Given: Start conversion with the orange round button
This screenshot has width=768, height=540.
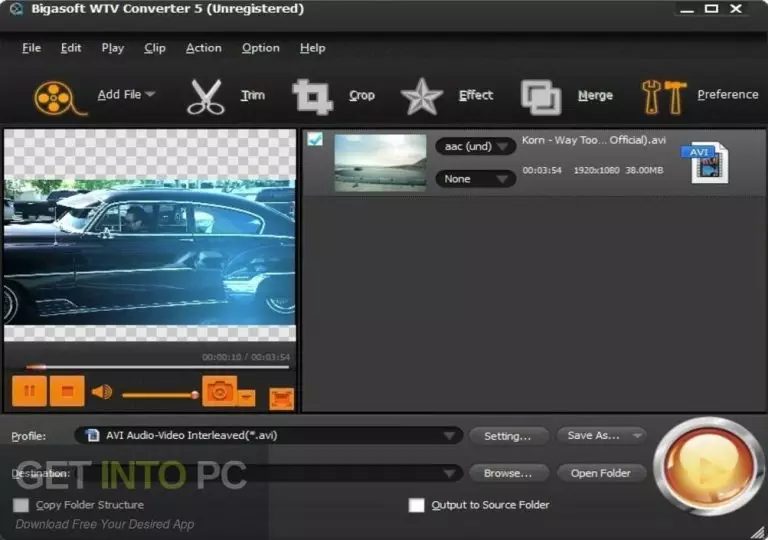Looking at the screenshot, I should (x=708, y=466).
